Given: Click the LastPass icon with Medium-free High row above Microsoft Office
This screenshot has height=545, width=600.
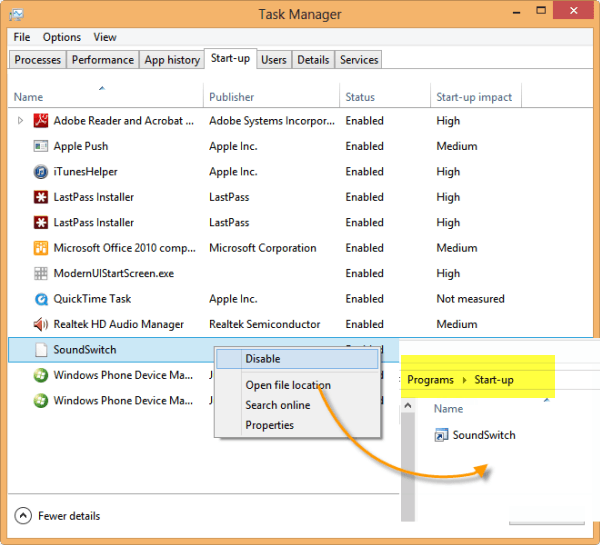Looking at the screenshot, I should click(x=41, y=222).
